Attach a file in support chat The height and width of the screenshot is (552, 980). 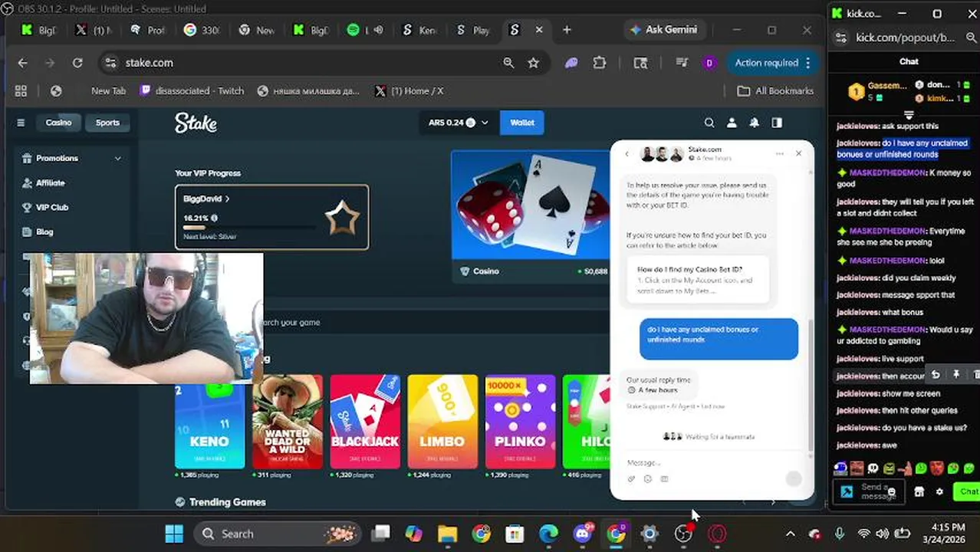coord(632,479)
